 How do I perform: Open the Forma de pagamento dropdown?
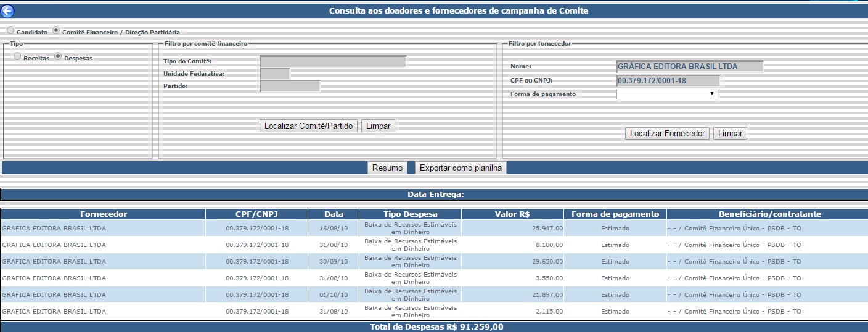click(667, 94)
